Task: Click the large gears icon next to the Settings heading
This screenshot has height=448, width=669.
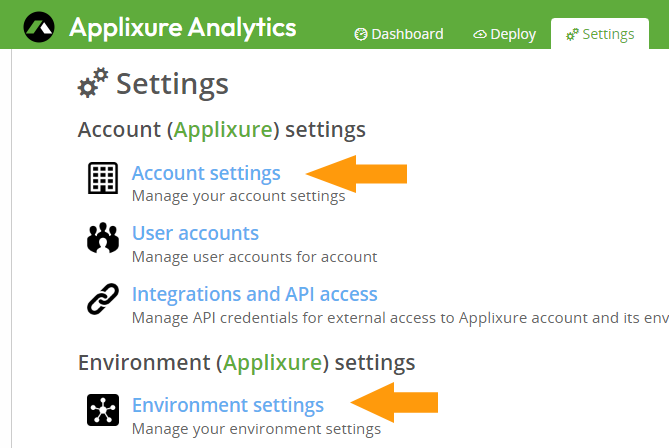Action: [93, 83]
